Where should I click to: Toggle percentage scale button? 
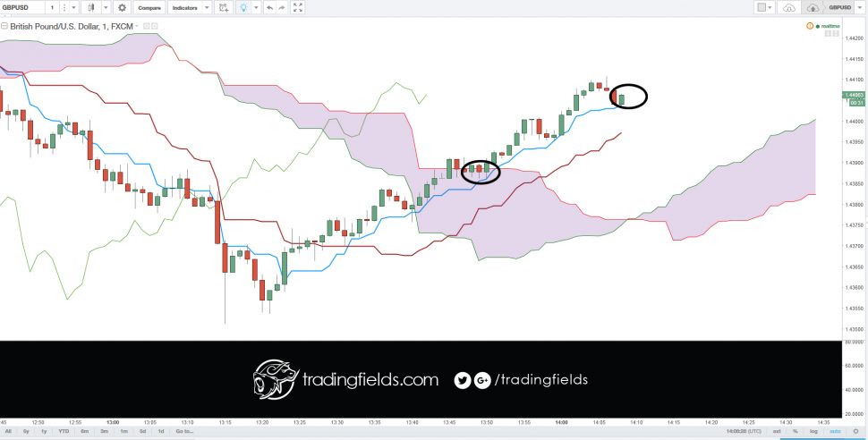(795, 431)
